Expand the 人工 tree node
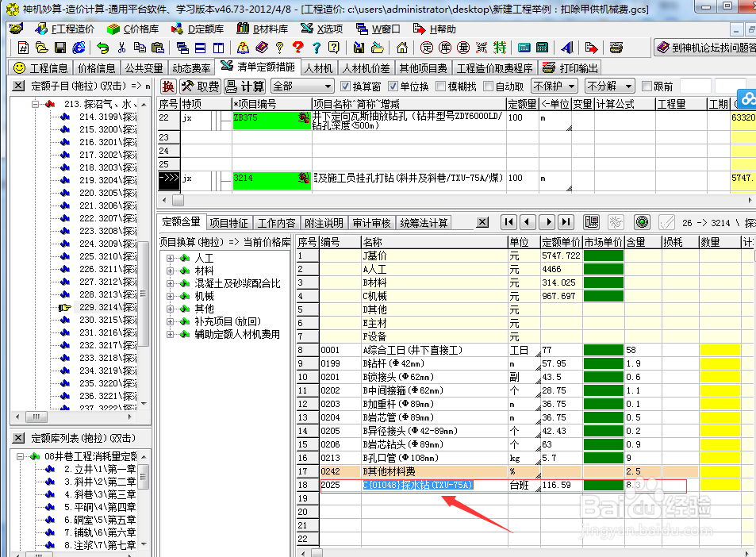Screen dimensions: 756x557 click(x=170, y=258)
